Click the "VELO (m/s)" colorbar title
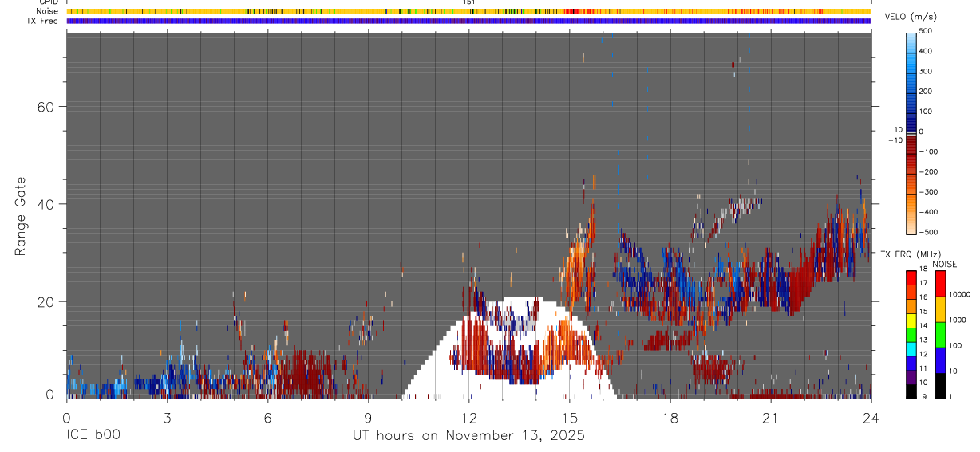The image size is (980, 452). (911, 18)
